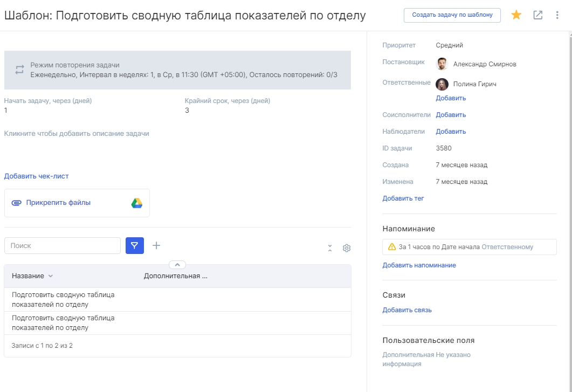Click Добавить тег link
The height and width of the screenshot is (392, 572).
click(x=403, y=198)
